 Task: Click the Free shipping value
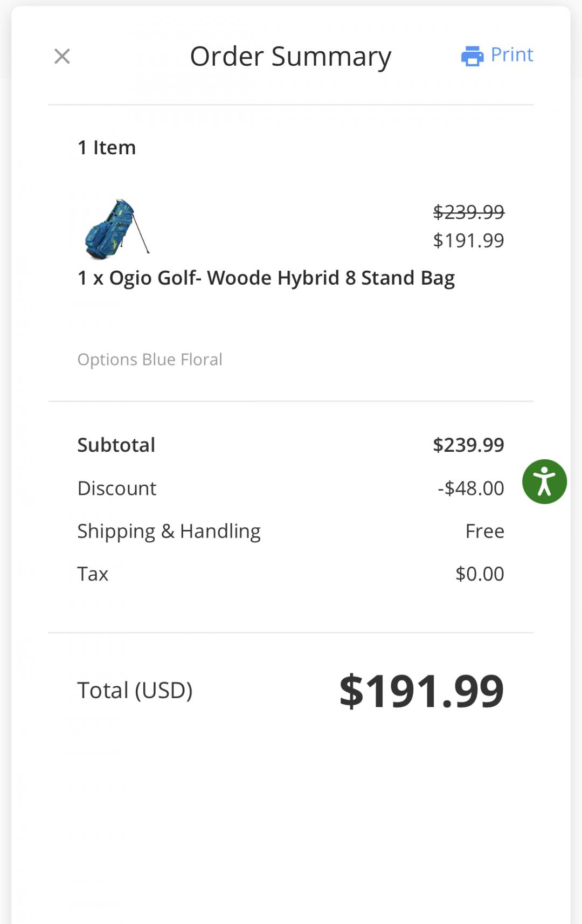point(484,531)
